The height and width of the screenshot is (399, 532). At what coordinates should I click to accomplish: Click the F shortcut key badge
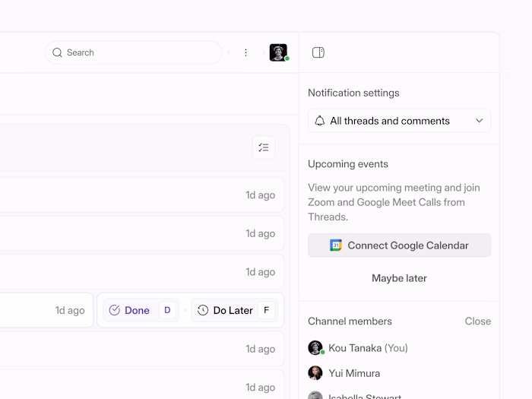point(266,310)
